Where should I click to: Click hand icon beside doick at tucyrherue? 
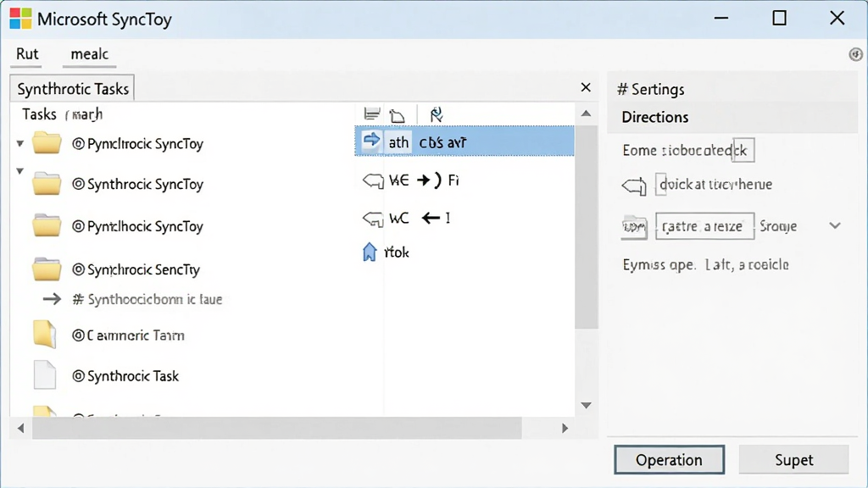coord(634,186)
